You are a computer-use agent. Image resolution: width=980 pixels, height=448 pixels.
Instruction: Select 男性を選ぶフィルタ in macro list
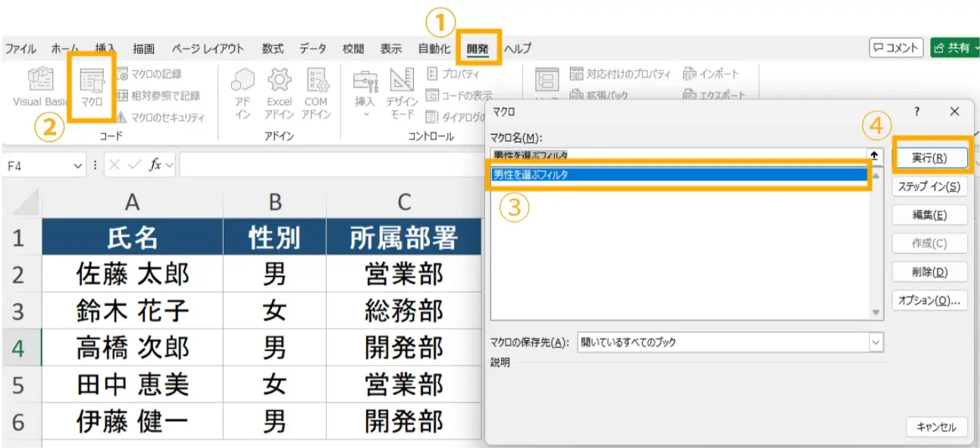678,174
